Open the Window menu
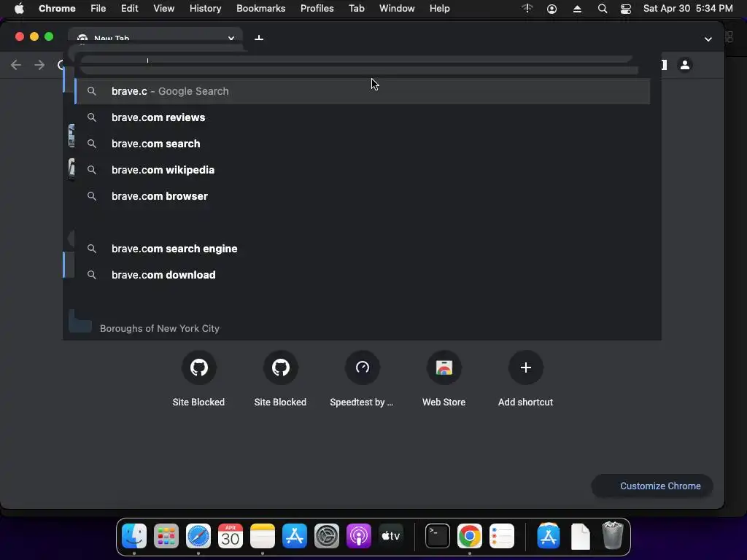This screenshot has height=560, width=747. pos(397,9)
